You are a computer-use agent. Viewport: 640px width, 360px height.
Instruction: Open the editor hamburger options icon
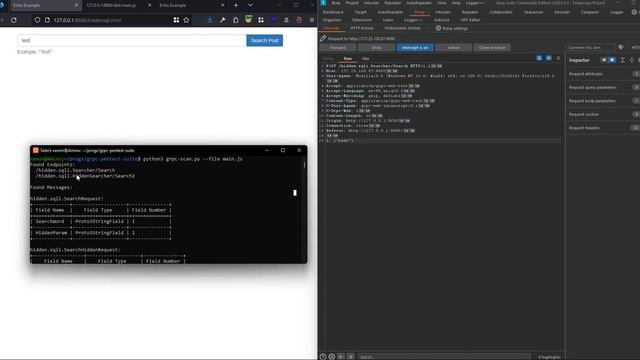point(558,58)
